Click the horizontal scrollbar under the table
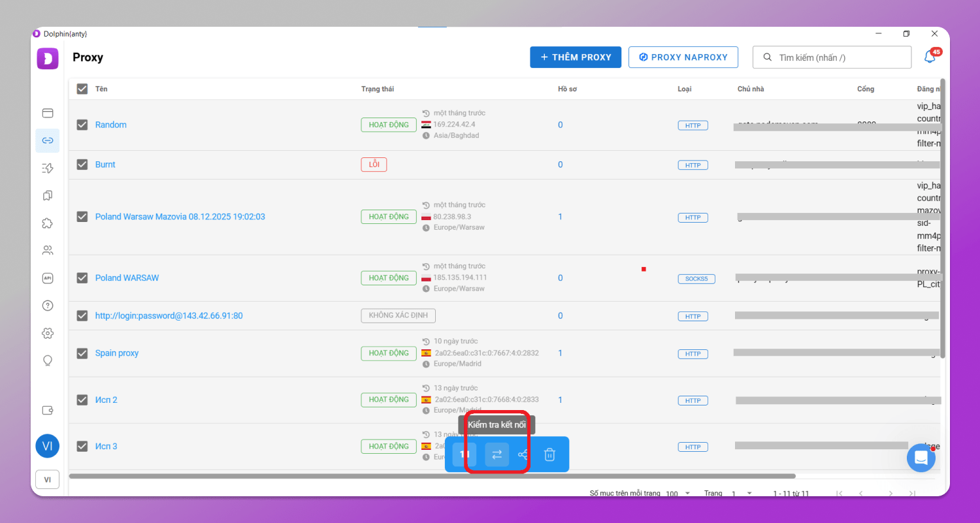980x523 pixels. click(431, 476)
